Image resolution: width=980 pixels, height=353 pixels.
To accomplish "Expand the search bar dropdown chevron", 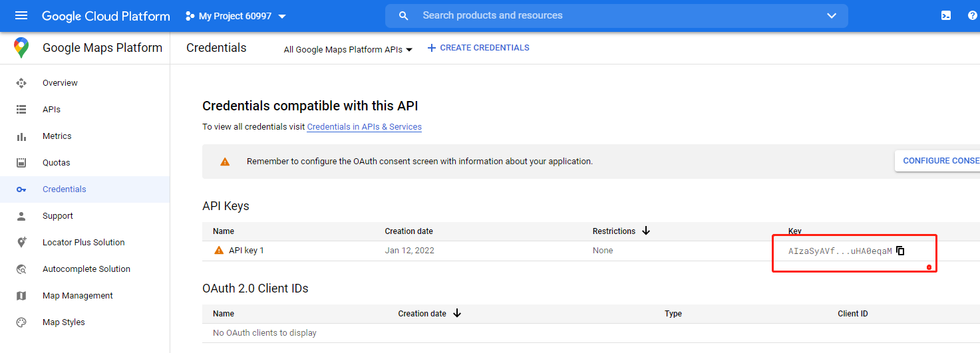I will point(832,16).
